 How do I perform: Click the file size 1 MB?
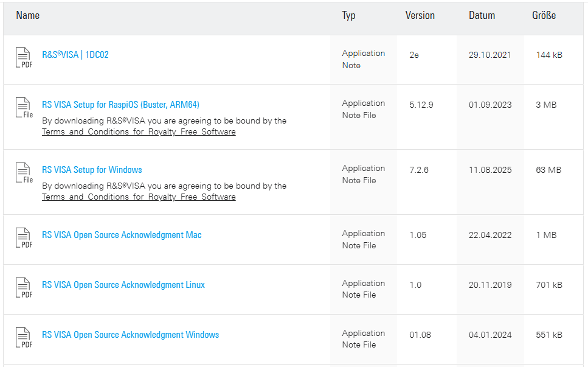point(546,235)
